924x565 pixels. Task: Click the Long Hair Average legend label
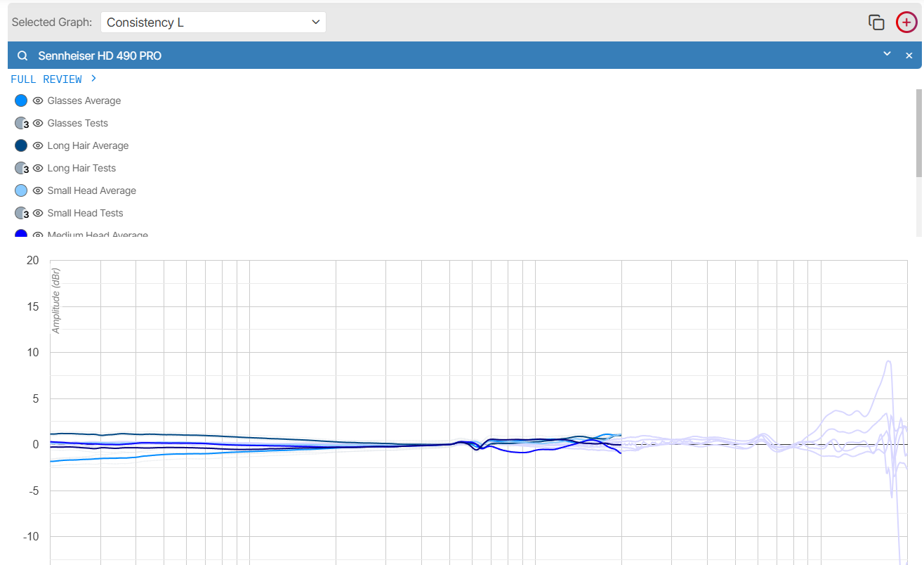point(88,145)
